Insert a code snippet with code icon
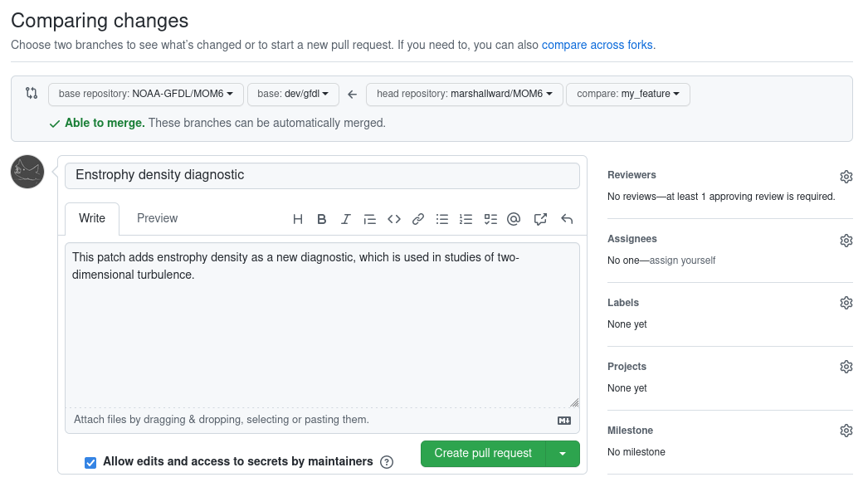 (394, 219)
